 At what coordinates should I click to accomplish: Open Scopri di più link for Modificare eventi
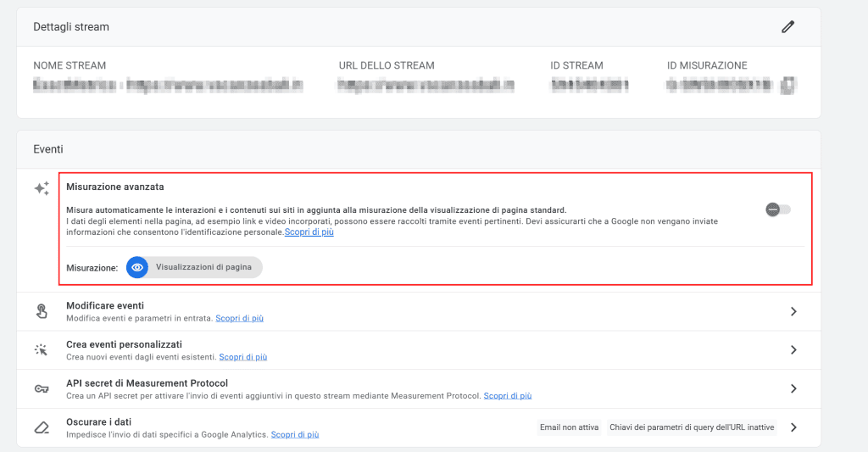coord(239,319)
